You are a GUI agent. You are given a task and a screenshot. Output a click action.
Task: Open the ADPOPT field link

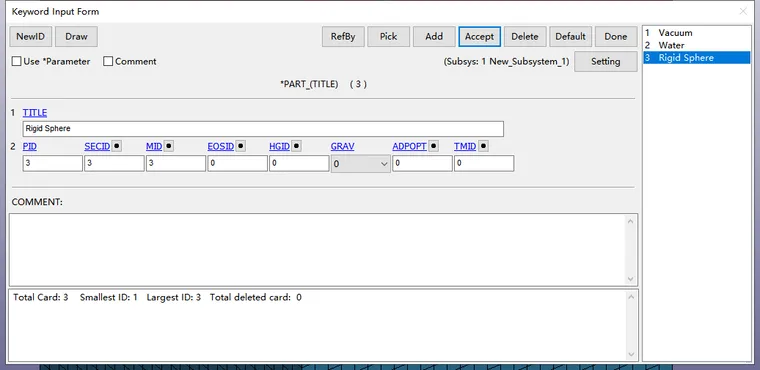(x=410, y=146)
